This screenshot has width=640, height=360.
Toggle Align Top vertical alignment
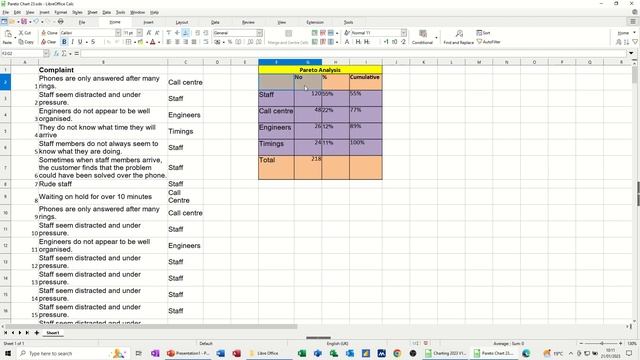(169, 33)
